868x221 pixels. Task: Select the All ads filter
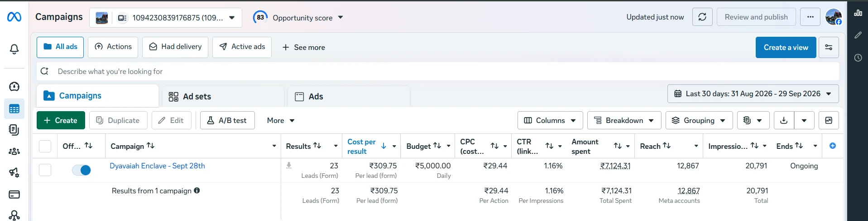coord(60,47)
